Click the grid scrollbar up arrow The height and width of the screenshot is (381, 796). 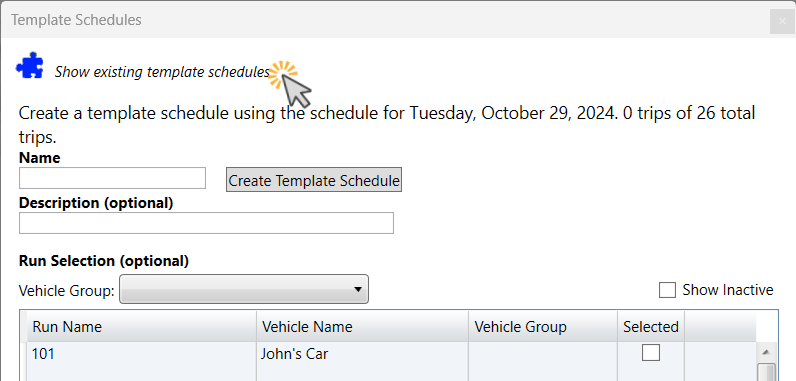(766, 352)
